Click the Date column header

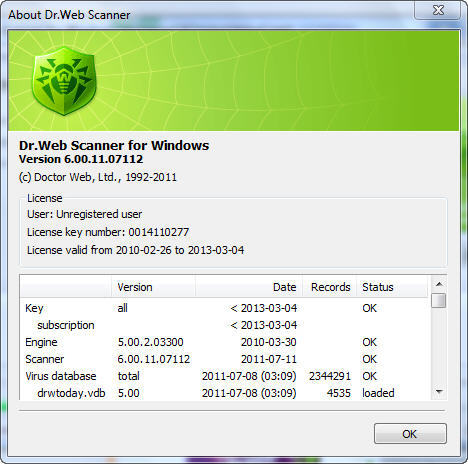pos(249,287)
